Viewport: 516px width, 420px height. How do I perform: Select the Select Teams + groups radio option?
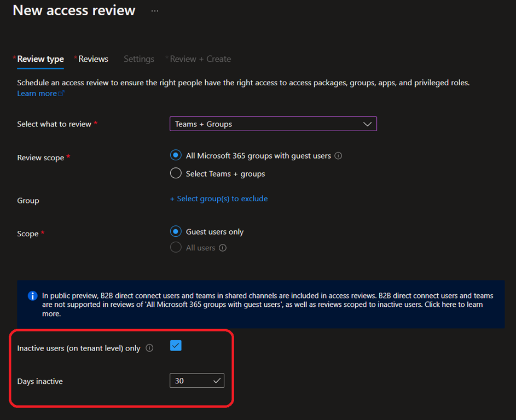[176, 173]
